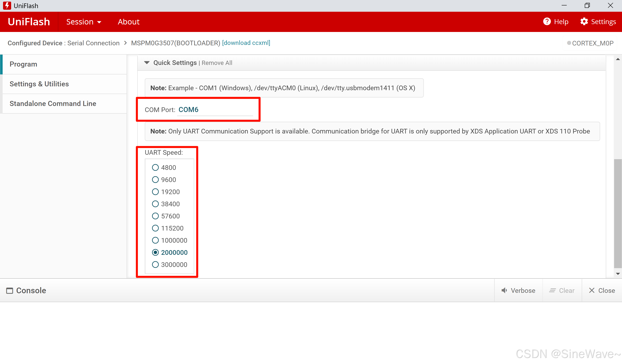Open the Session dropdown menu
The width and height of the screenshot is (622, 364).
84,22
